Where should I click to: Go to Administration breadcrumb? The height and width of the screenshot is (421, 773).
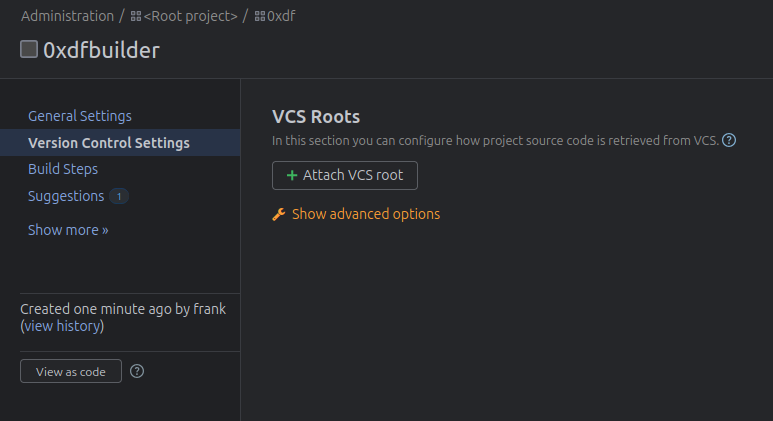[x=67, y=16]
